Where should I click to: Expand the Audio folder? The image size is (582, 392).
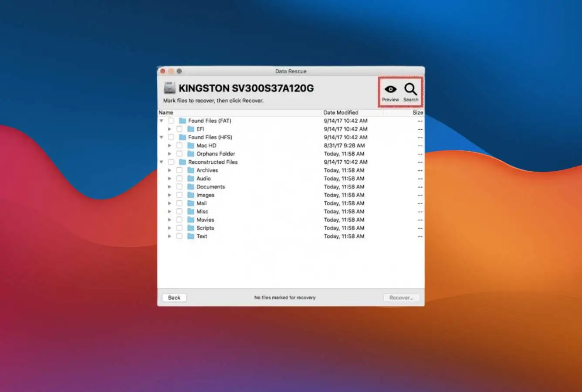pyautogui.click(x=170, y=179)
